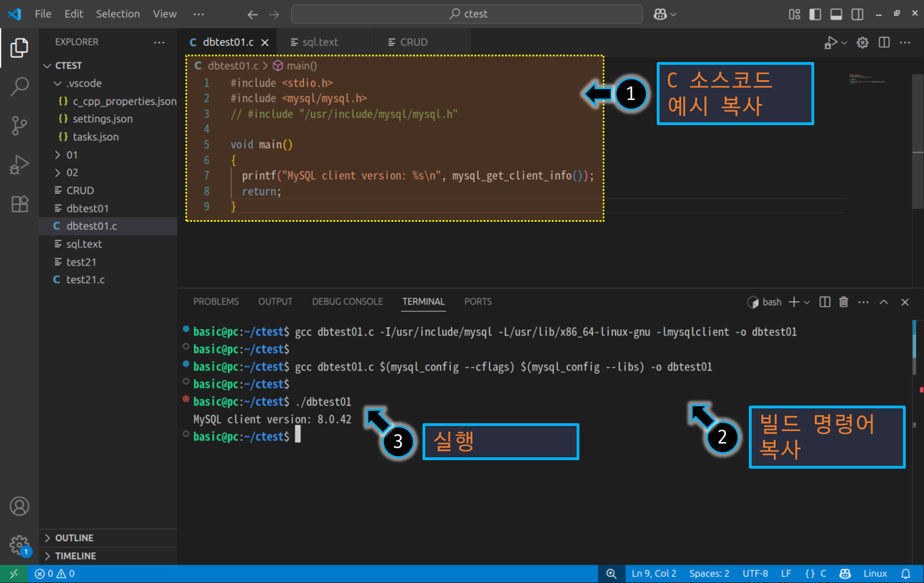Open the Source Control view
Screen dimensions: 924x583
[19, 126]
